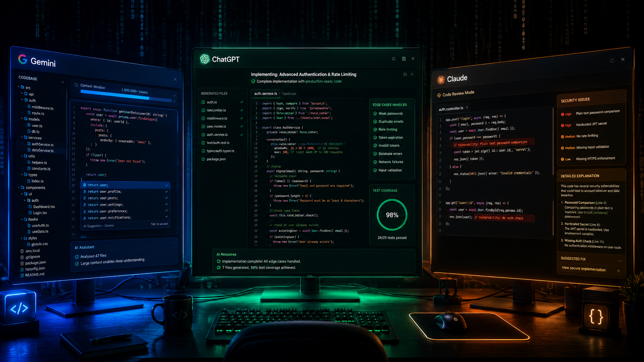
Task: Collapse the components folder in Gemini
Action: (18, 187)
